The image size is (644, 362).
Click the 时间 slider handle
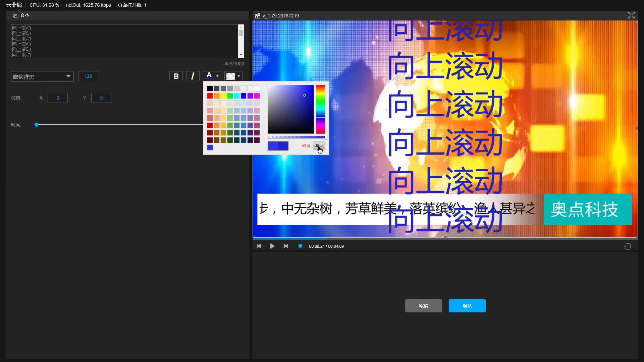tap(36, 125)
